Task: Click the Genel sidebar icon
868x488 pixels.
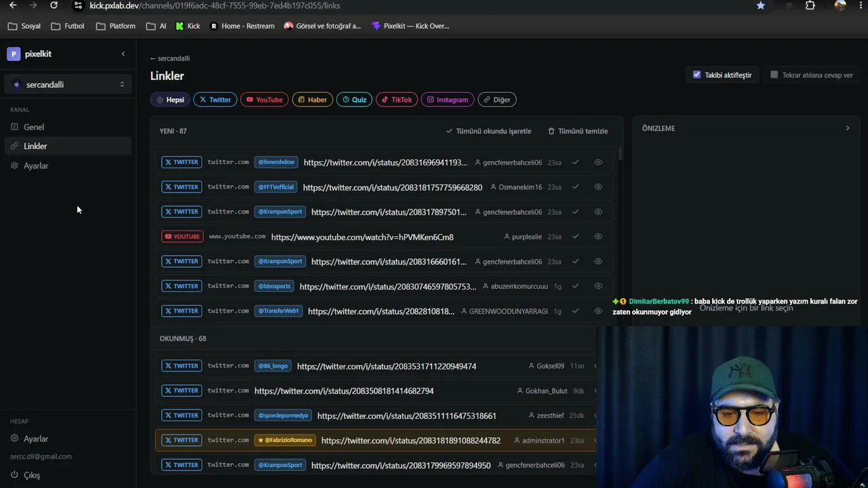Action: pyautogui.click(x=14, y=127)
